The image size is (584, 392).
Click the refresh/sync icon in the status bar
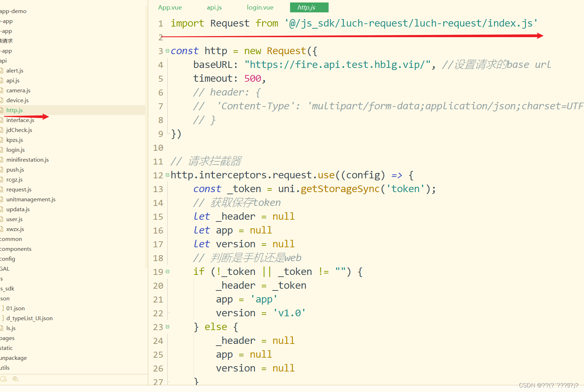4,379
